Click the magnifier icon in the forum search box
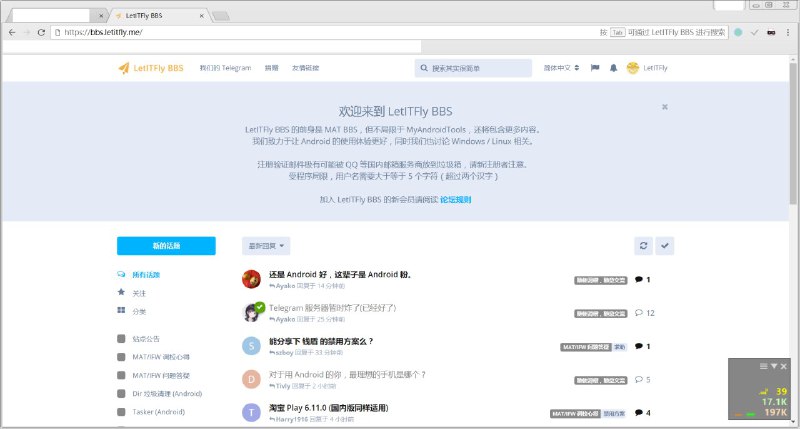 point(424,68)
